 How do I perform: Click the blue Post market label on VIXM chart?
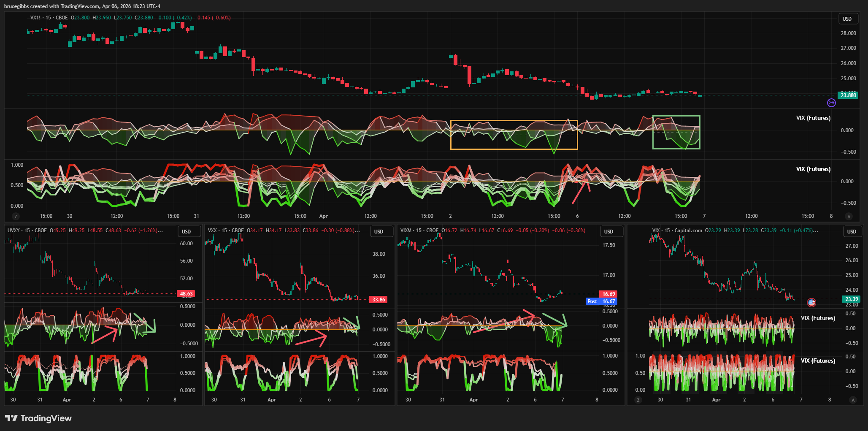coord(592,301)
